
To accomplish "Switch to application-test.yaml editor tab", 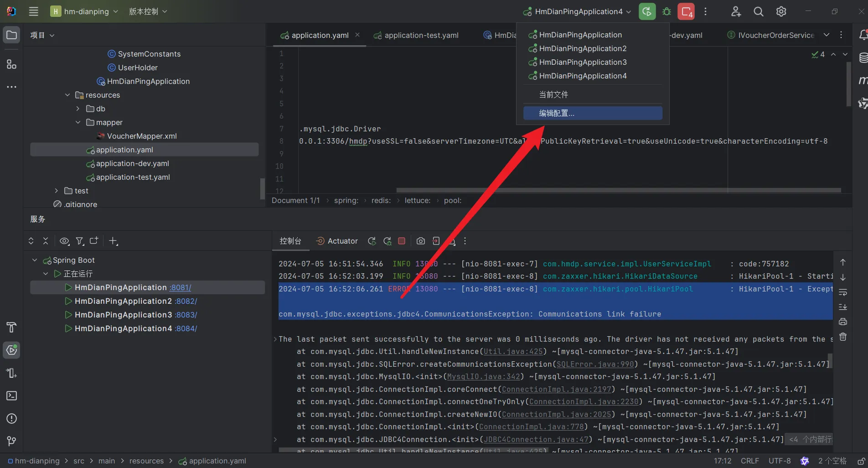I will [416, 35].
